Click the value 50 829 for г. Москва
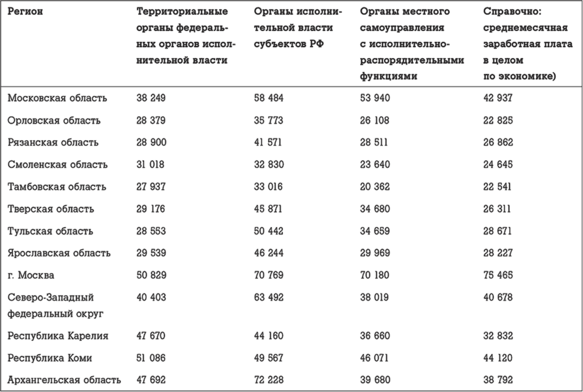Viewport: 583px width, 392px height. tap(152, 276)
